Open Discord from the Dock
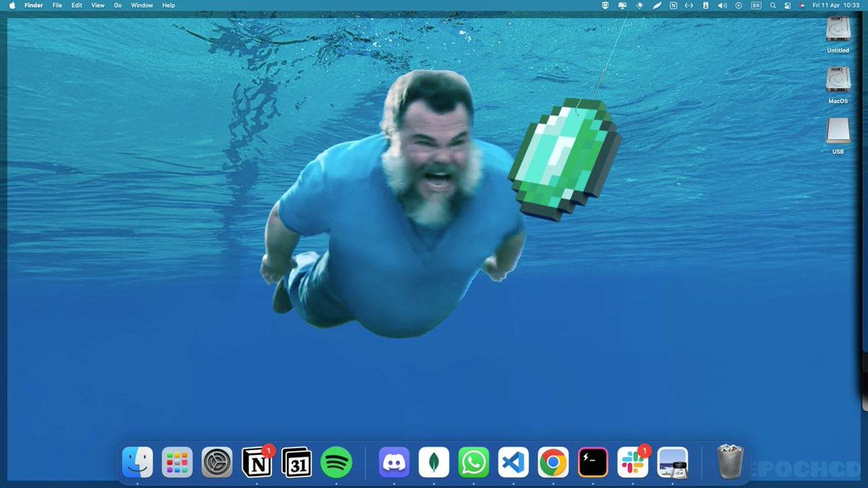Image resolution: width=868 pixels, height=488 pixels. point(394,462)
